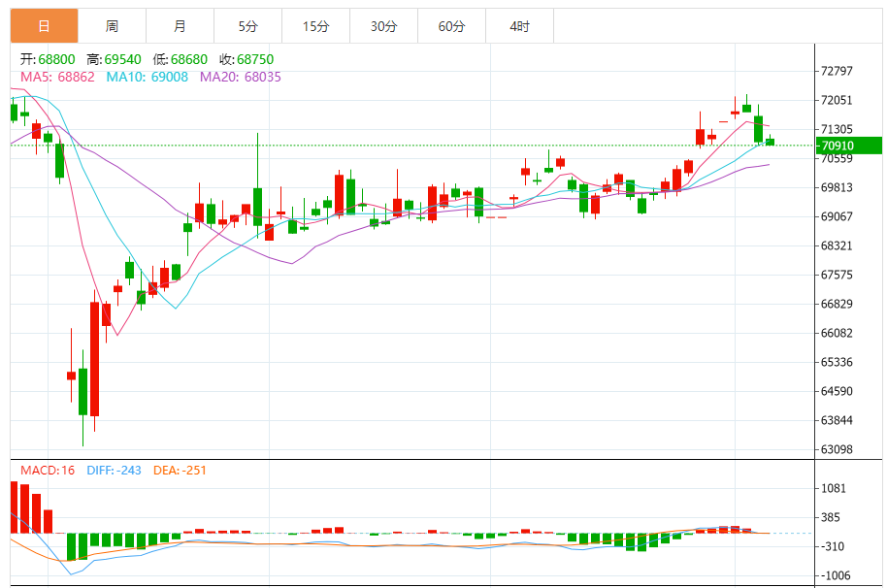Click the MACD:16 indicator label
The width and height of the screenshot is (887, 588).
pyautogui.click(x=48, y=471)
